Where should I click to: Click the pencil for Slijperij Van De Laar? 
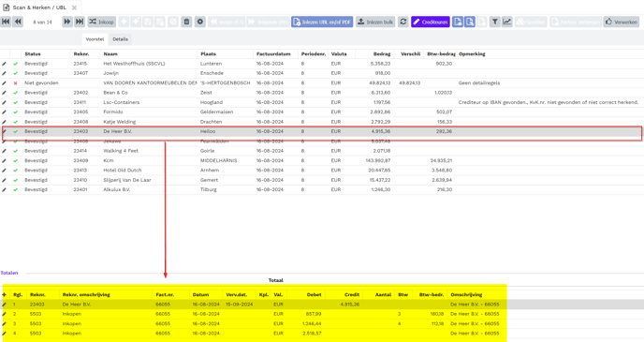(4, 180)
